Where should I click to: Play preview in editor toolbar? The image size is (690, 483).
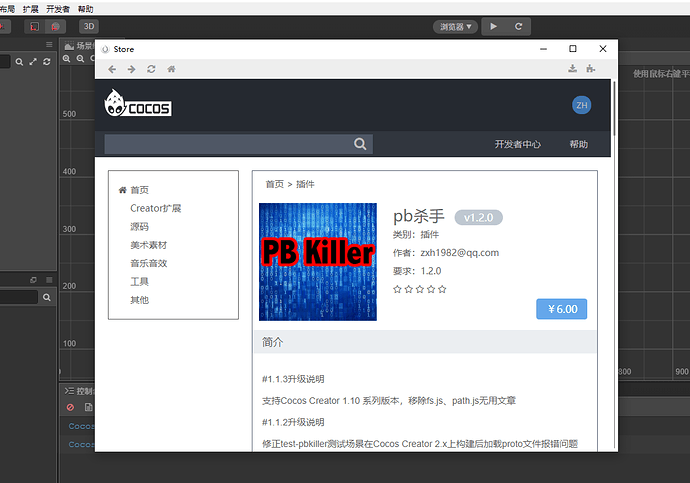click(493, 26)
